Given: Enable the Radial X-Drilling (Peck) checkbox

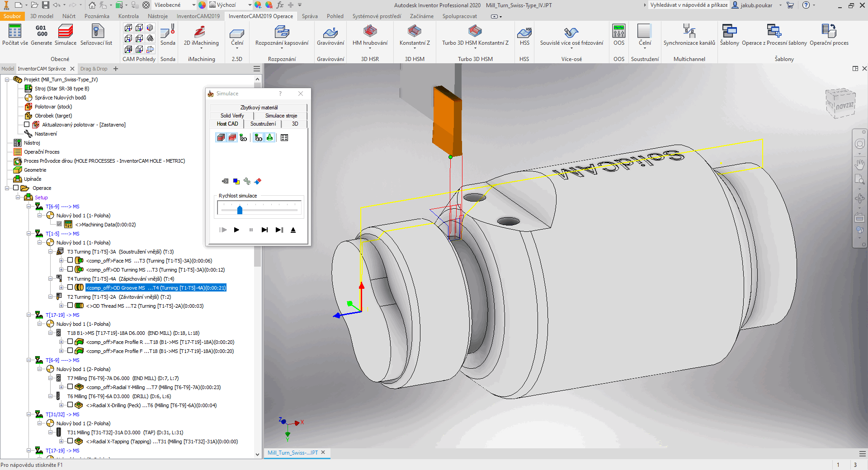Looking at the screenshot, I should click(70, 405).
